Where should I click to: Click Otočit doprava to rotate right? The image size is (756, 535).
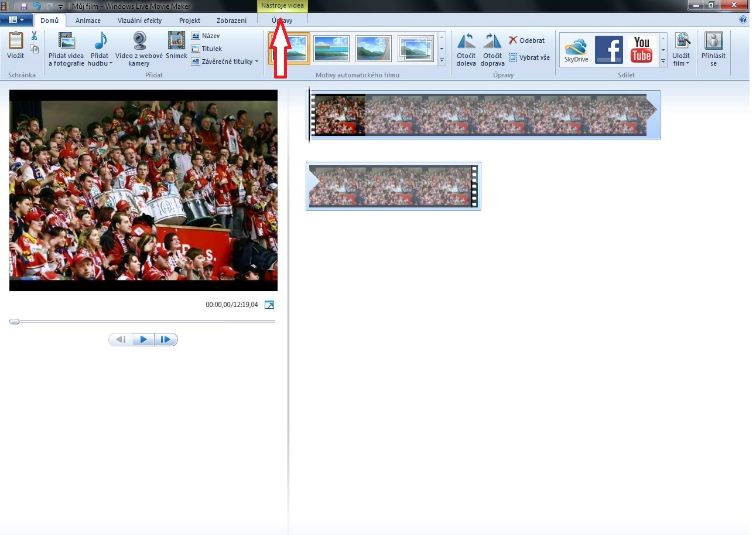(492, 49)
